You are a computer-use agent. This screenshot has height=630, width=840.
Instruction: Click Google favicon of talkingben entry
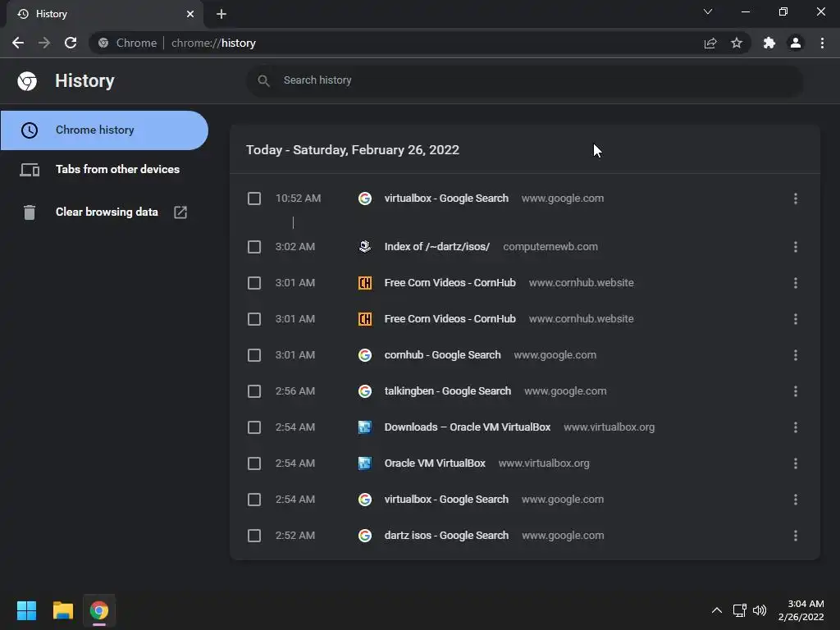coord(365,391)
